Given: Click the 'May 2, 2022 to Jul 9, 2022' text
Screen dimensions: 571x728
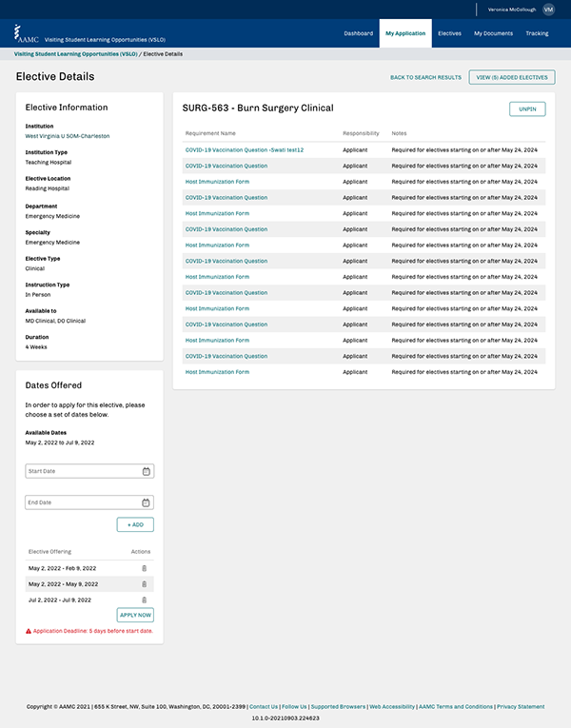Looking at the screenshot, I should (59, 443).
